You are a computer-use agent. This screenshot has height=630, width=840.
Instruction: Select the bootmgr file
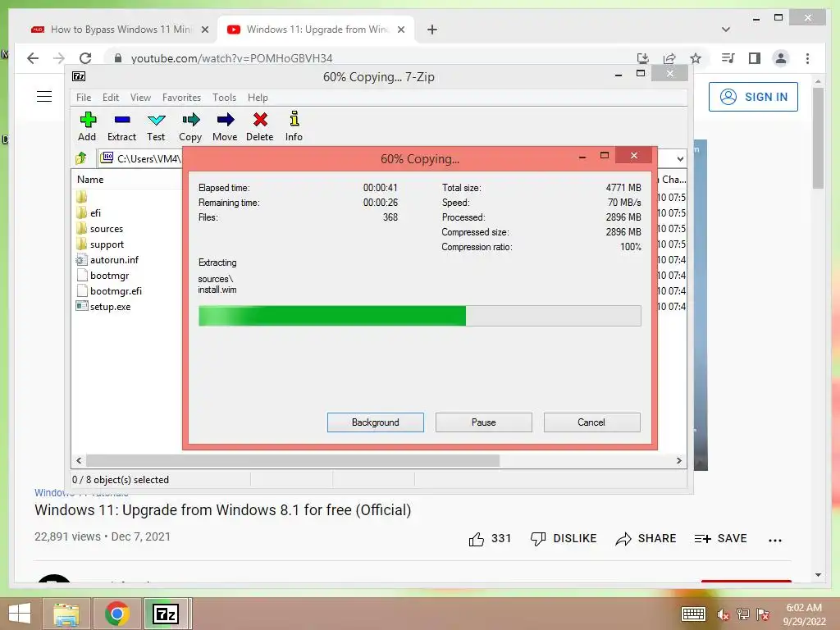pos(103,276)
